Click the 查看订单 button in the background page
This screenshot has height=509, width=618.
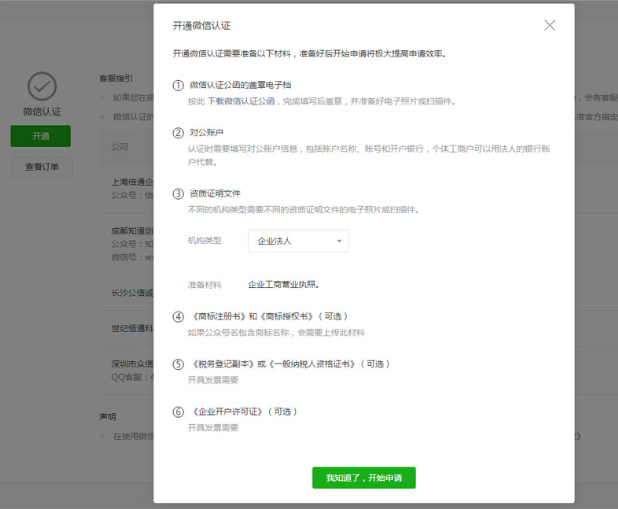point(42,167)
